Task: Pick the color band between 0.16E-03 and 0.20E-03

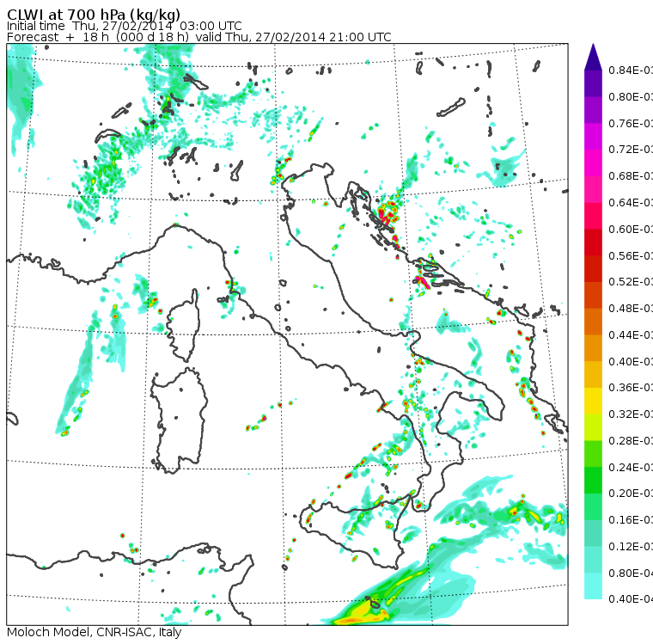Action: coord(593,507)
